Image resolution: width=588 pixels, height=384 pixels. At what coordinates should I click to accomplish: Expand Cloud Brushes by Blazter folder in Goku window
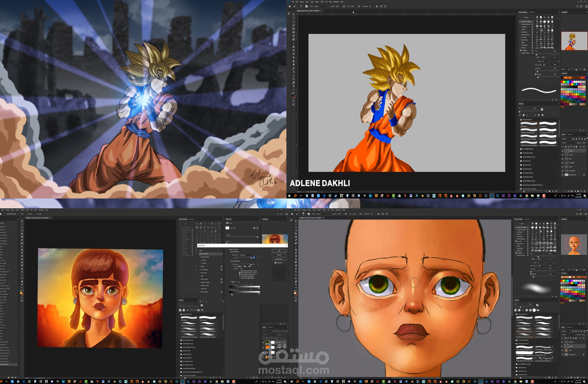click(519, 185)
